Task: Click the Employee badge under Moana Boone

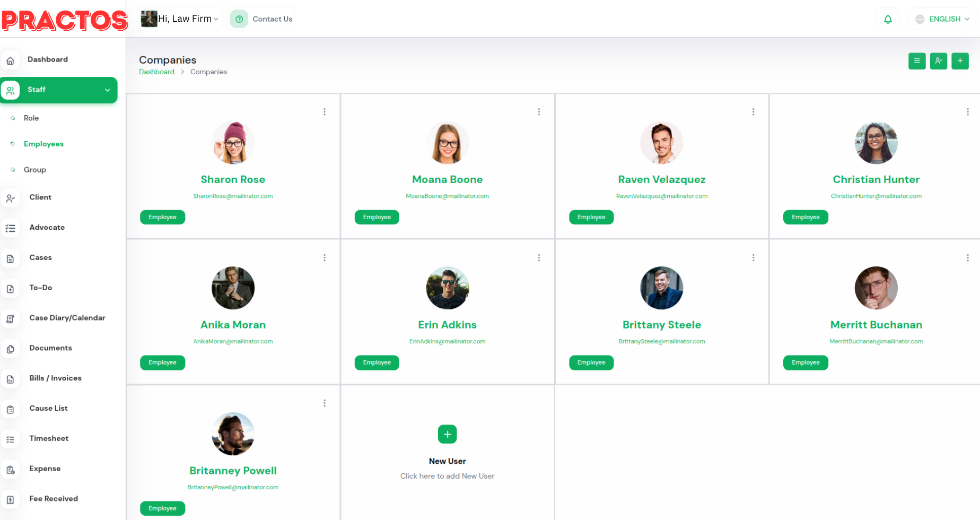Action: point(377,217)
